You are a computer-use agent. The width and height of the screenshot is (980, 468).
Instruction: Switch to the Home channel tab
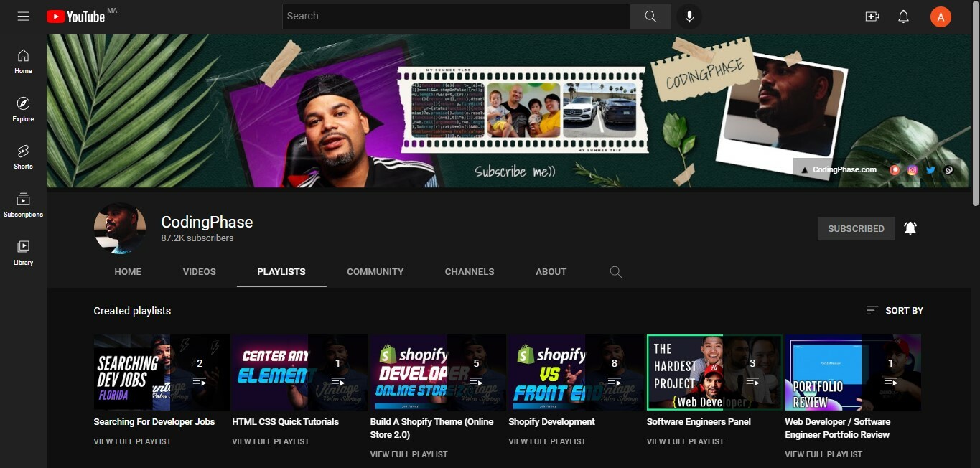[128, 272]
